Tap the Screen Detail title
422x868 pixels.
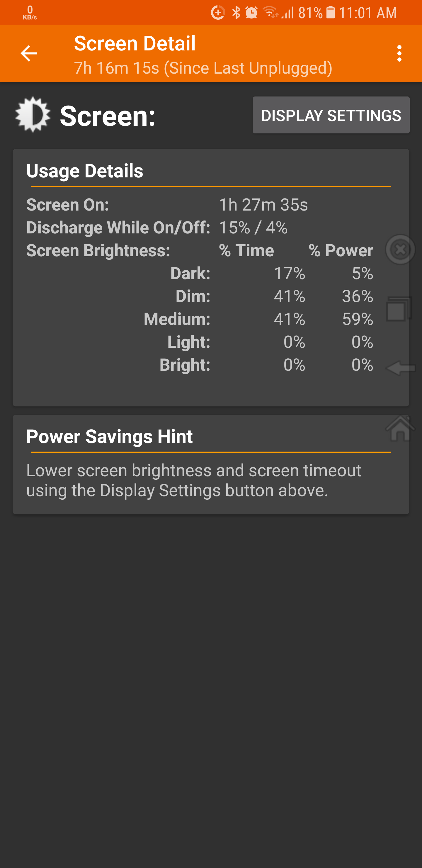tap(135, 43)
